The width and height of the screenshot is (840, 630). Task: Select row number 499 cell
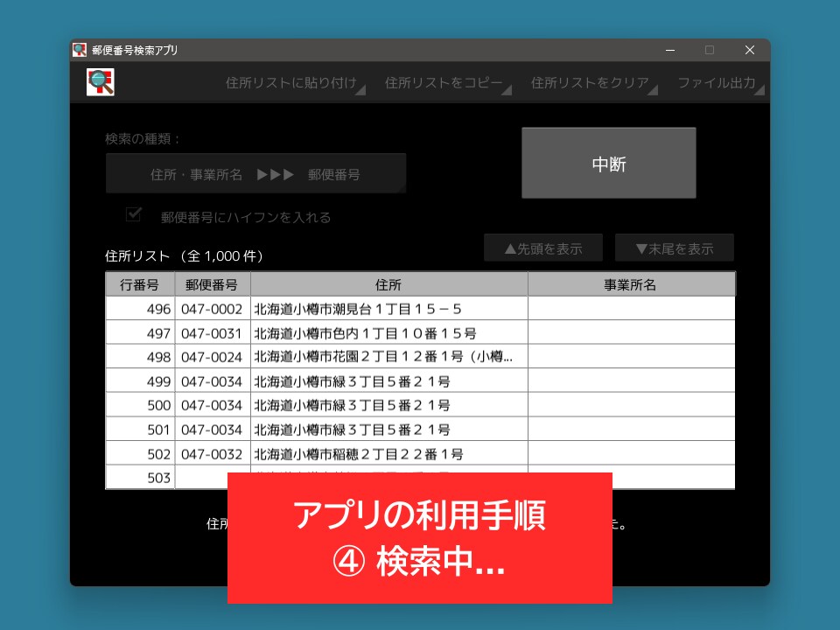coord(140,381)
